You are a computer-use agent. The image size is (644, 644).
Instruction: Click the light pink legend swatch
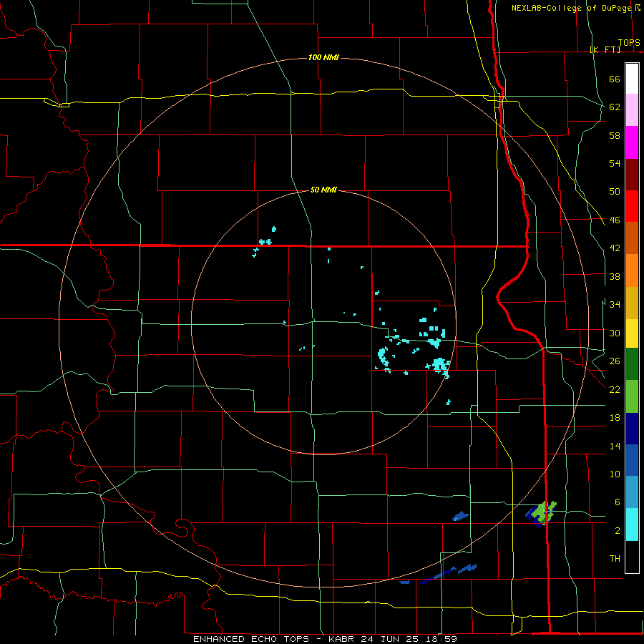click(x=632, y=110)
